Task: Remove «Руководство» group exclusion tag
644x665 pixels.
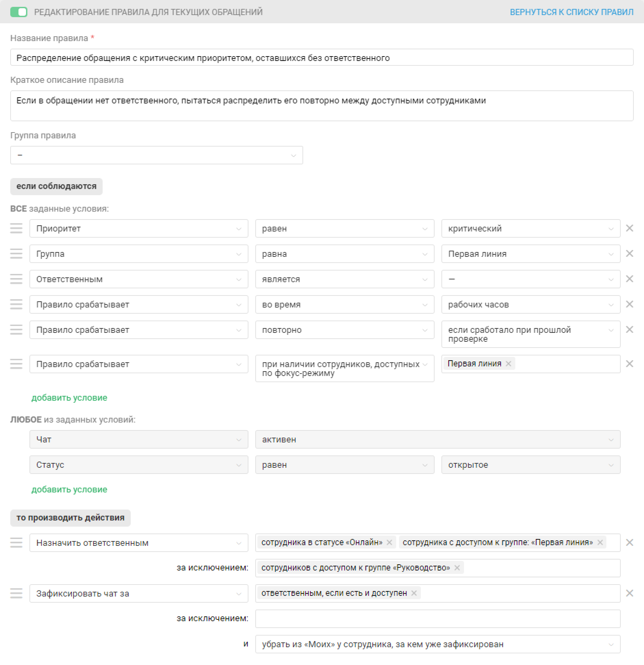Action: pos(457,568)
